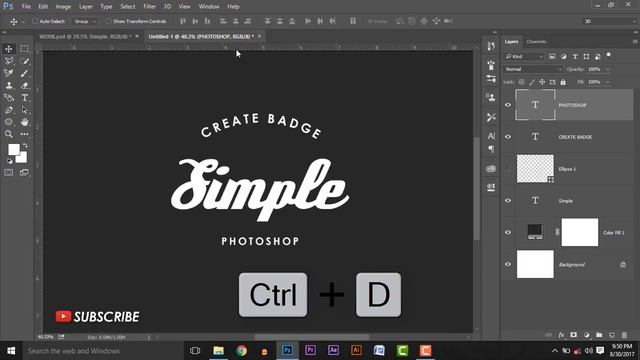Hide the Color Fill 1 layer

(508, 232)
